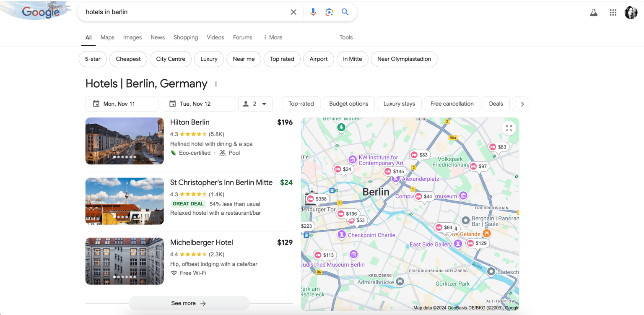Open options via the three-dot icon near the title
This screenshot has height=315, width=644.
coord(216,83)
